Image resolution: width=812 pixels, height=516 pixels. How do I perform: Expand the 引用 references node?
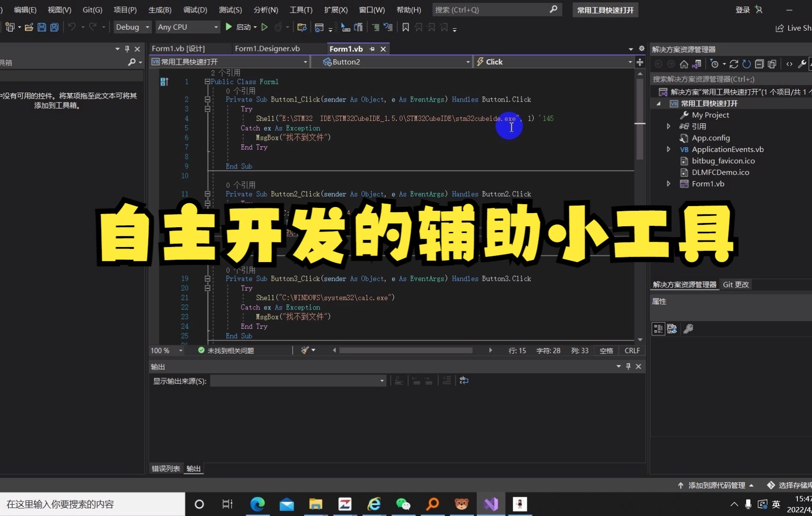pyautogui.click(x=668, y=126)
